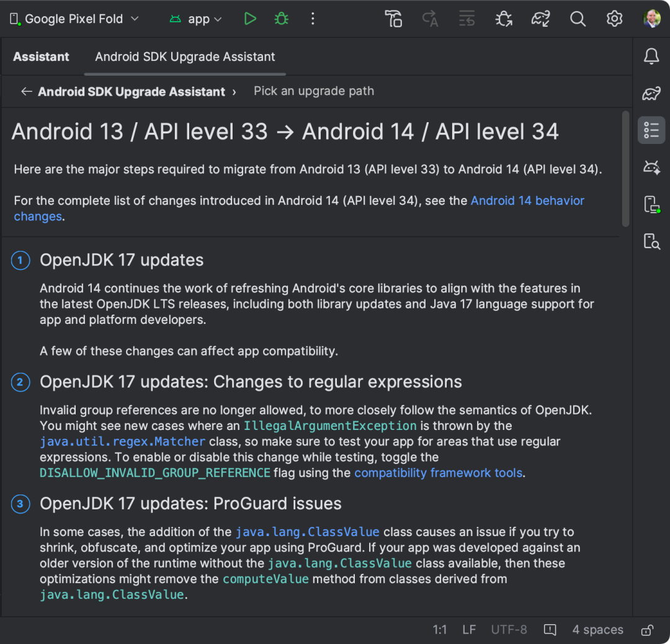Click the Apply Code Changes icon
The image size is (670, 644).
467,19
